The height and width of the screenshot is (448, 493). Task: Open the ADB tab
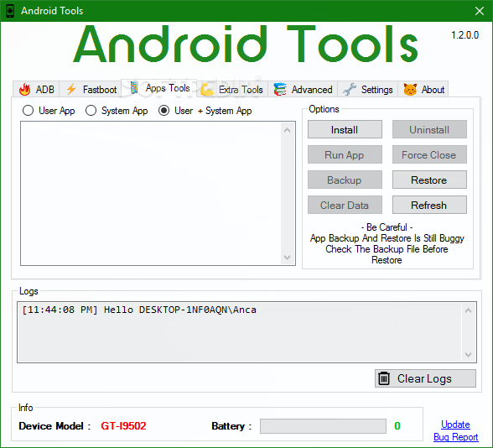[36, 89]
